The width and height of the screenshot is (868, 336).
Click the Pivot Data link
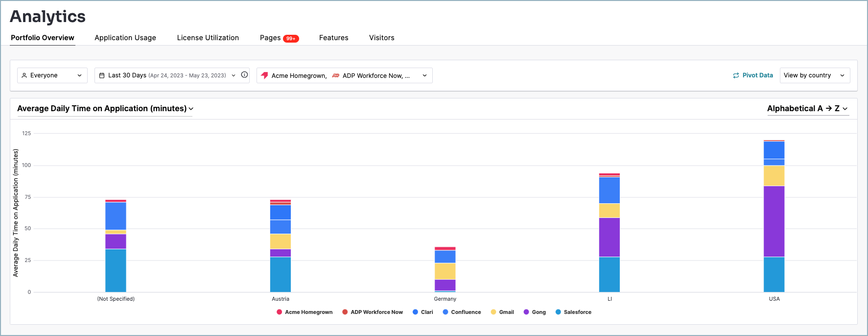753,75
